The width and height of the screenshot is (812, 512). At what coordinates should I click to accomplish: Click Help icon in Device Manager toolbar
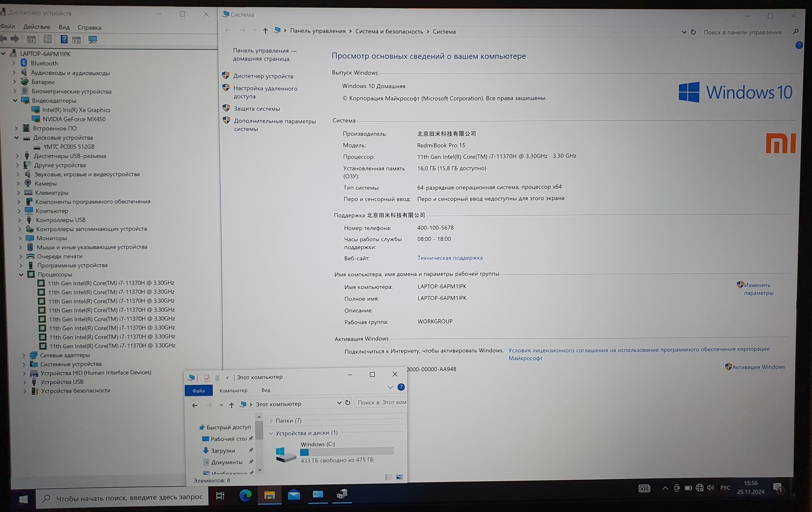[x=63, y=39]
